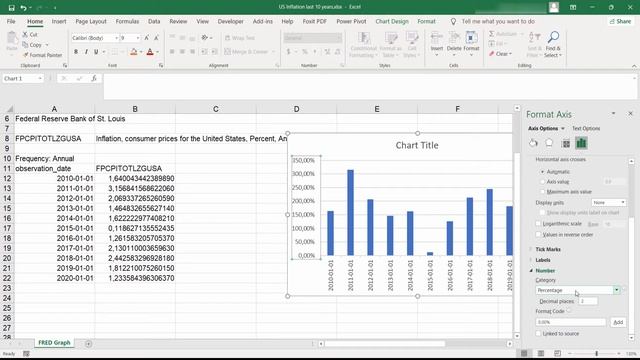Switch to Normal view in status bar
The height and width of the screenshot is (360, 640).
pyautogui.click(x=524, y=353)
